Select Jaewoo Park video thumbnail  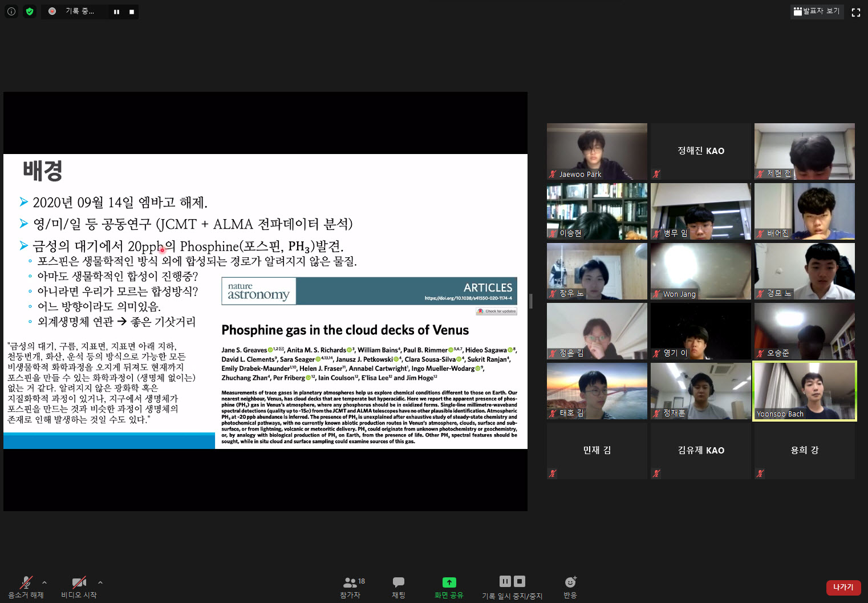[x=597, y=151]
